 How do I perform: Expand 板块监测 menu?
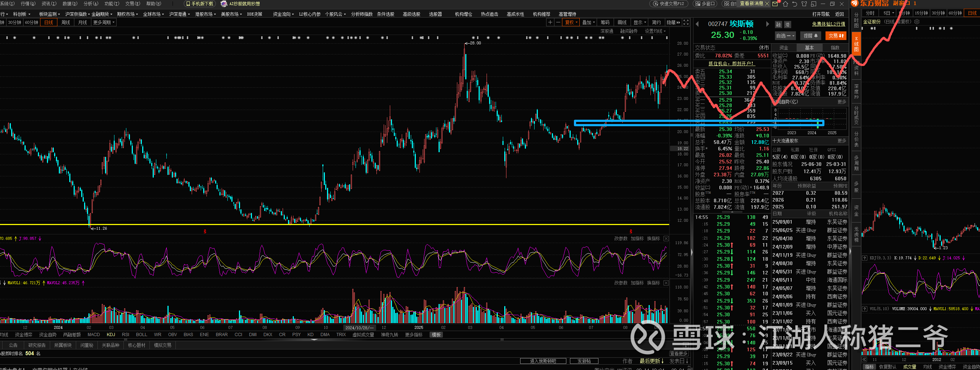49,14
